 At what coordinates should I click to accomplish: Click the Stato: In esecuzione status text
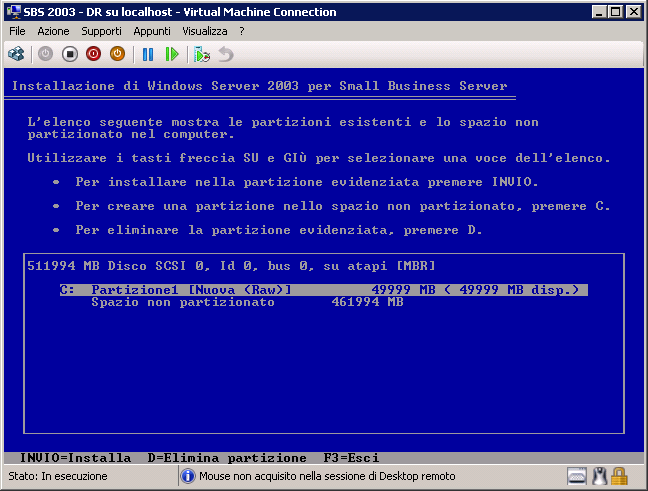pyautogui.click(x=58, y=476)
